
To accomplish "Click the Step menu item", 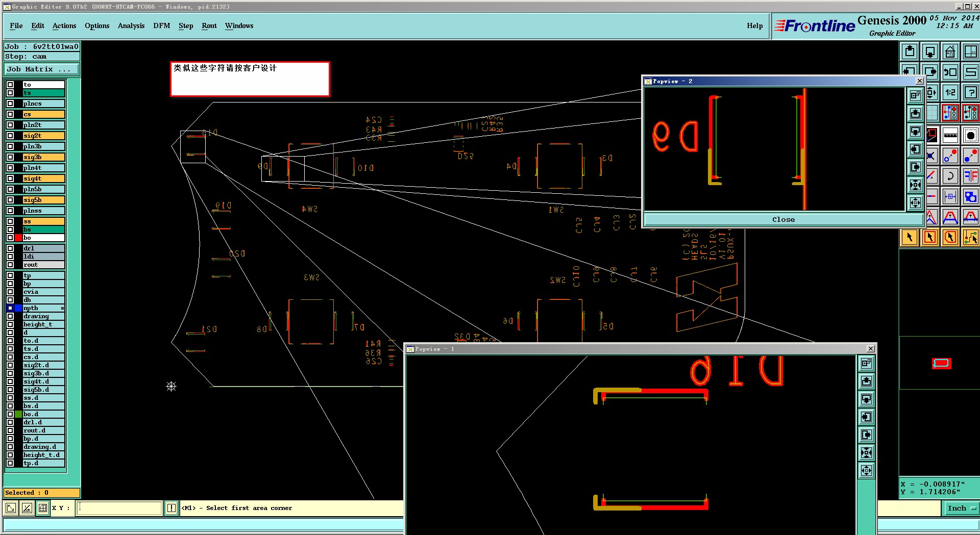I will click(186, 26).
